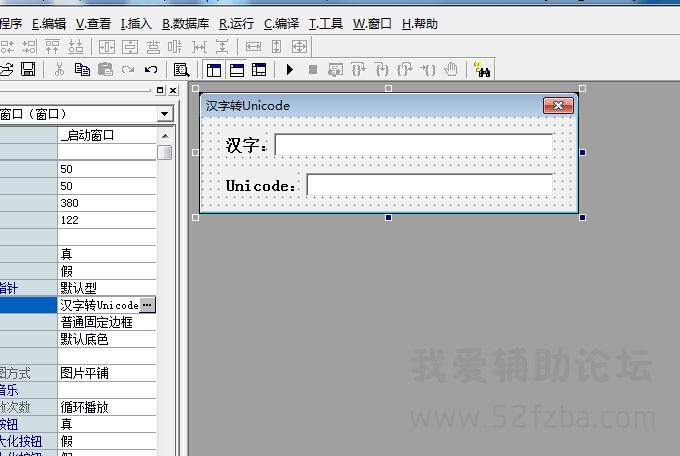Click the property list scroll-up arrow

click(x=165, y=136)
